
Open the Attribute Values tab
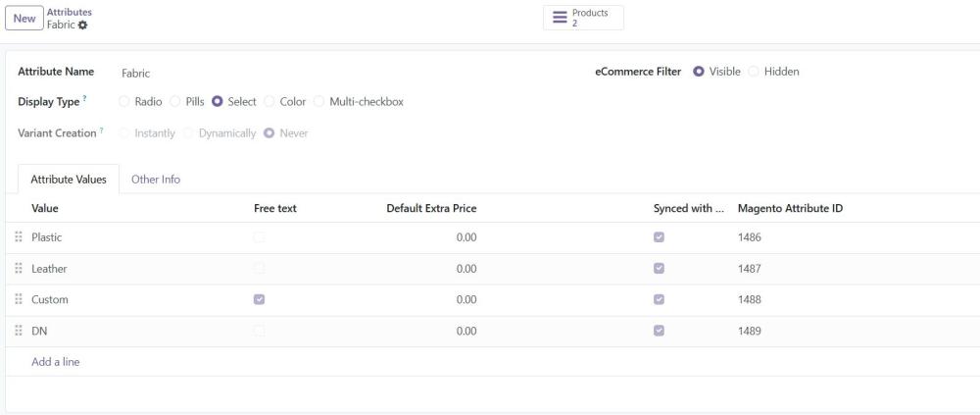(69, 179)
